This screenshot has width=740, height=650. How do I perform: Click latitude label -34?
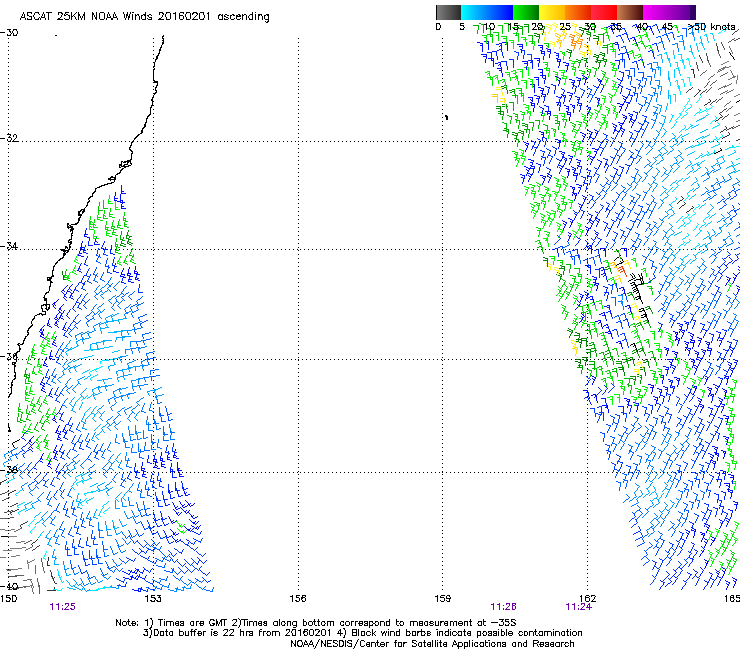pyautogui.click(x=9, y=246)
